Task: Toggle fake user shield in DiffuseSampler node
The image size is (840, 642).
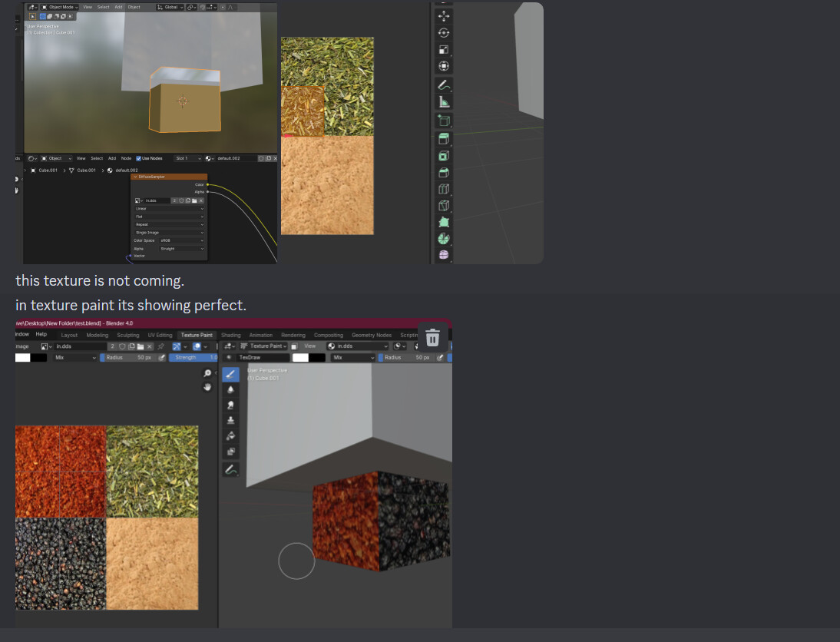Action: point(182,201)
